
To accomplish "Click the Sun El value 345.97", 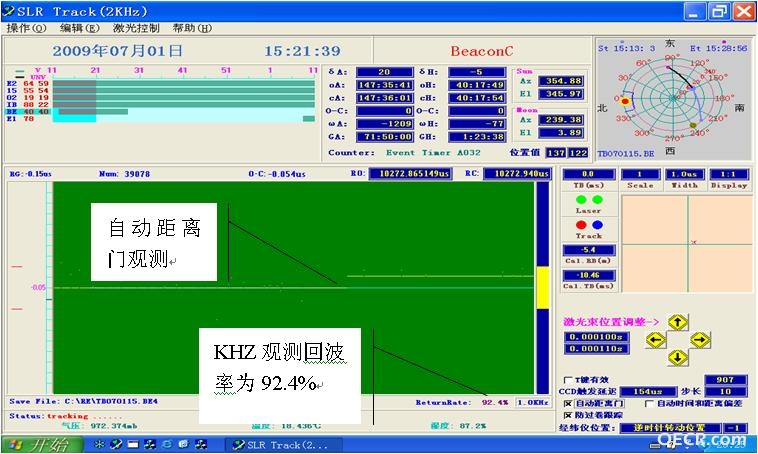I will (x=561, y=94).
